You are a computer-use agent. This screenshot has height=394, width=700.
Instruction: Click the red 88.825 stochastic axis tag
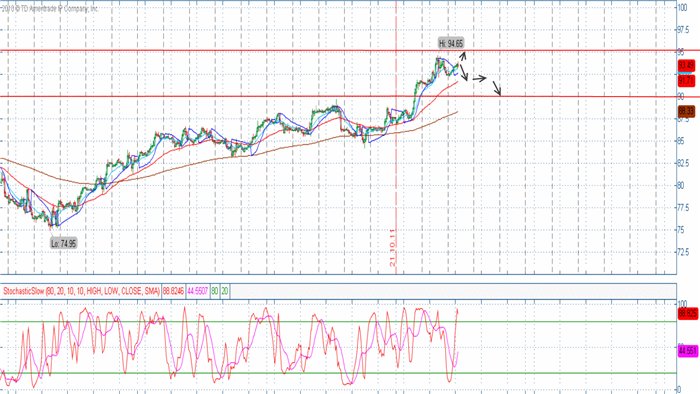688,314
